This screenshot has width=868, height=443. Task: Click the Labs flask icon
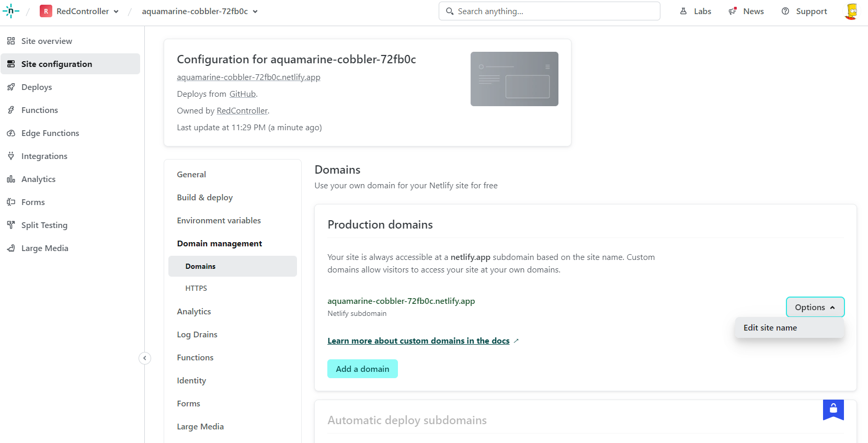pos(683,11)
